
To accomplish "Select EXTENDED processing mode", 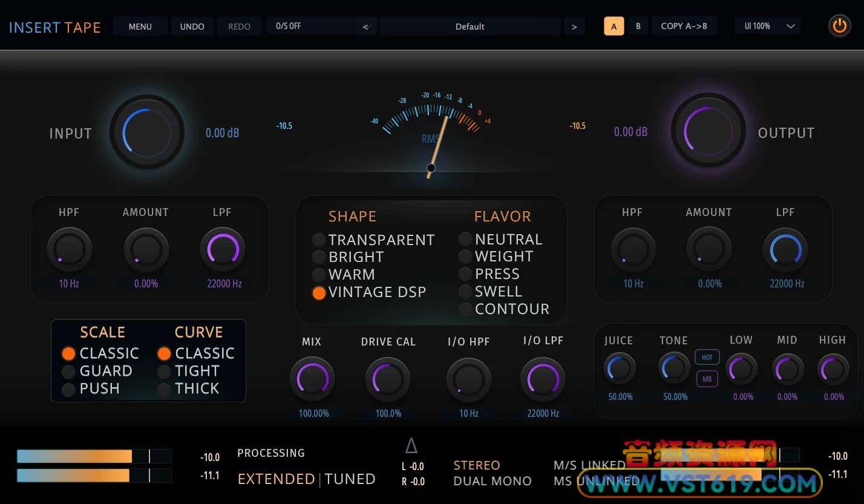I will [x=276, y=479].
